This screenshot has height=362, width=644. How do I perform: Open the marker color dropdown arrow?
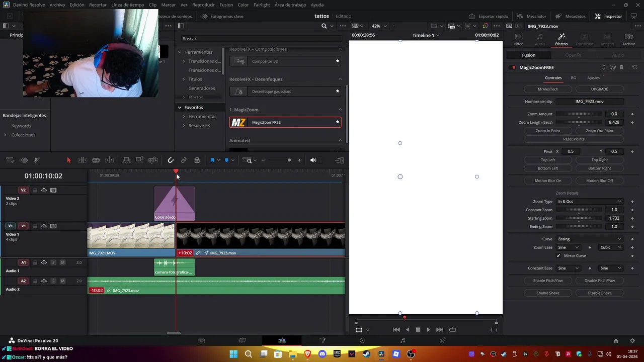coord(233,160)
